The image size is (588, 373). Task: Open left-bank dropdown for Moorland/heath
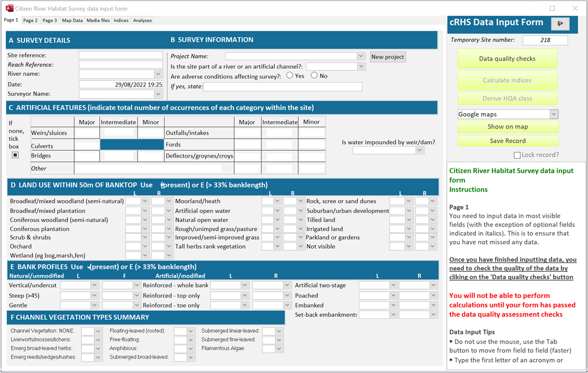tap(277, 201)
